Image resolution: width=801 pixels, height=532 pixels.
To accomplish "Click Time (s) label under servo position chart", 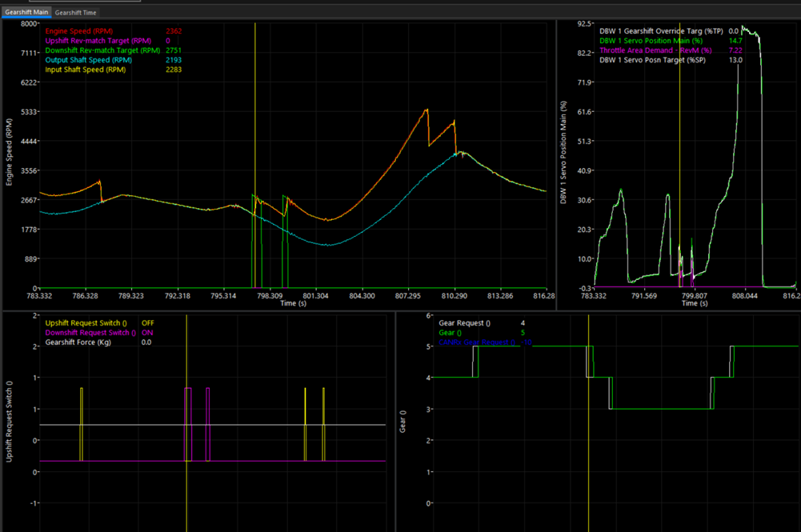I will click(695, 303).
